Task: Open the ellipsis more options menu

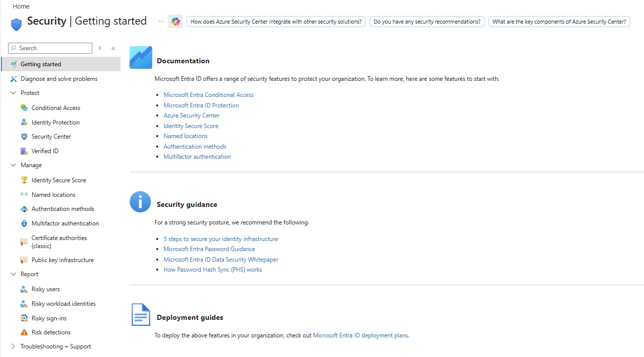Action: click(x=161, y=22)
